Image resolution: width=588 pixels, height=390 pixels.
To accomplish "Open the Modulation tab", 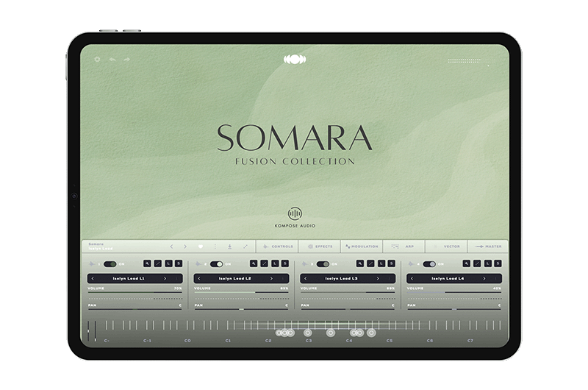I will [361, 247].
